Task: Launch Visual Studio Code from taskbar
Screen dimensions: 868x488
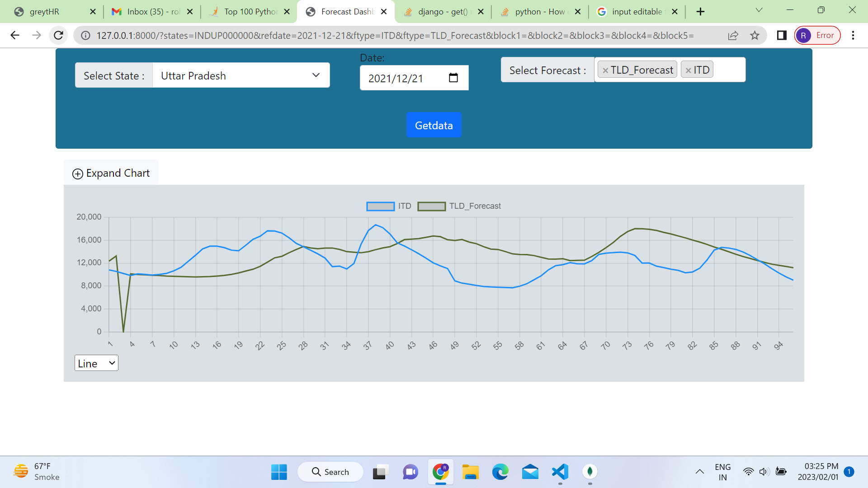Action: click(x=560, y=472)
